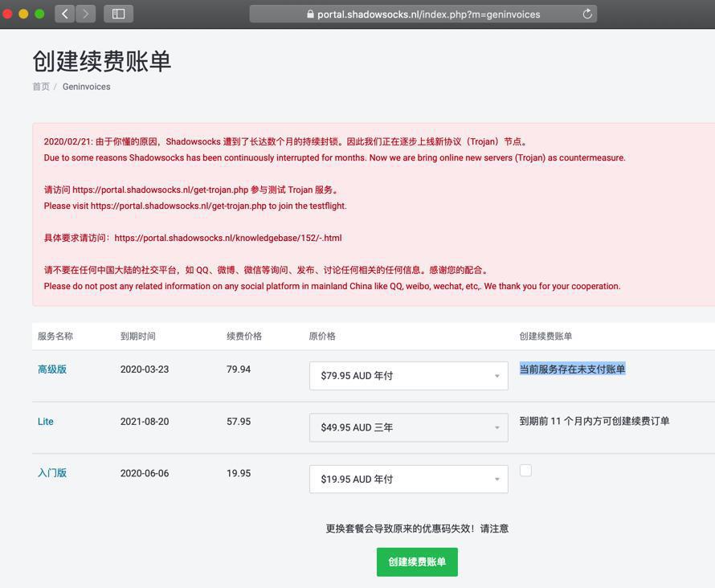This screenshot has width=715, height=588.
Task: Click the 服务名称 column header
Action: pyautogui.click(x=55, y=337)
